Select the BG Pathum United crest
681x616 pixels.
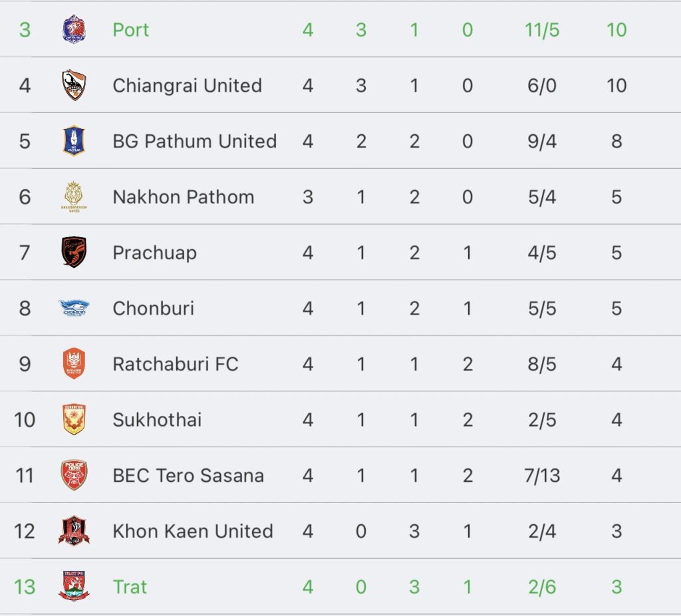click(74, 141)
